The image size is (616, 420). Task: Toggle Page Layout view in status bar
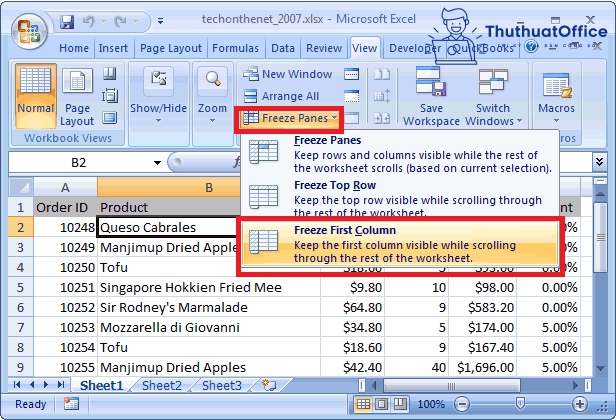point(381,404)
